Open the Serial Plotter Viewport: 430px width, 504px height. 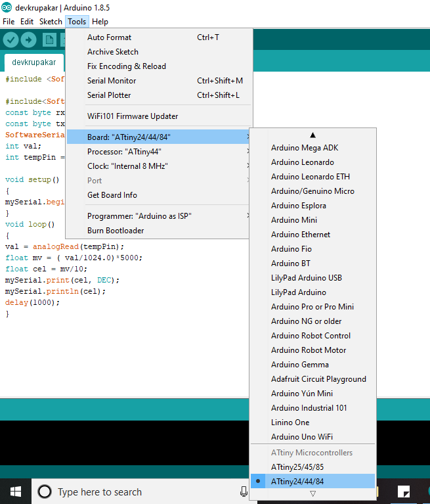coord(159,95)
